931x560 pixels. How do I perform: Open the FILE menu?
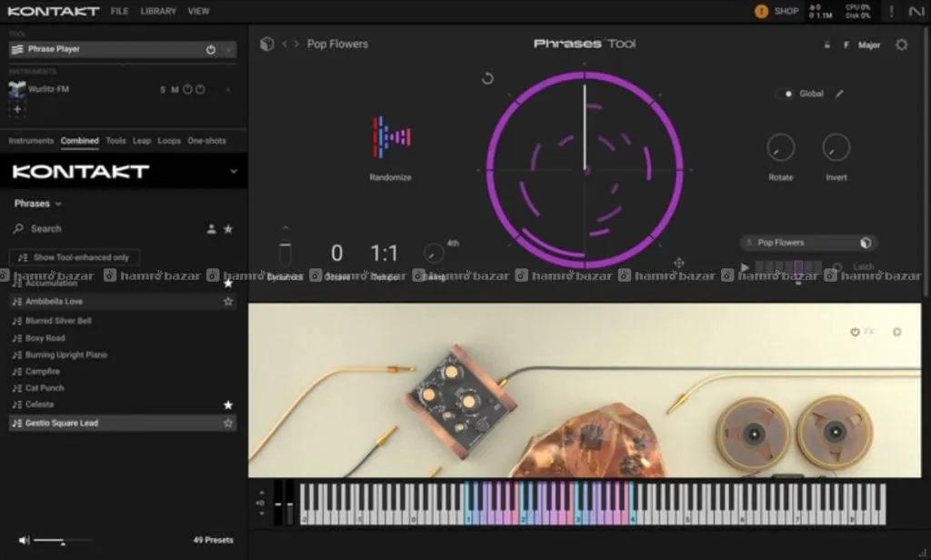click(119, 11)
